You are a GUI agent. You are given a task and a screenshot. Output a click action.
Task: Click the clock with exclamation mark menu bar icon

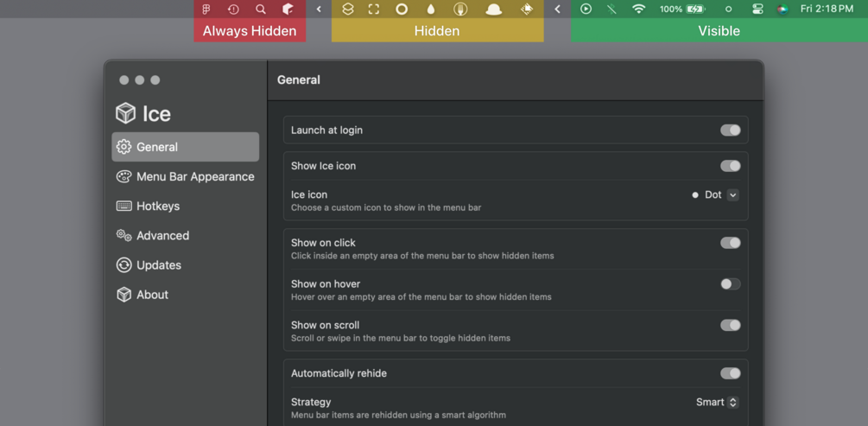click(233, 9)
